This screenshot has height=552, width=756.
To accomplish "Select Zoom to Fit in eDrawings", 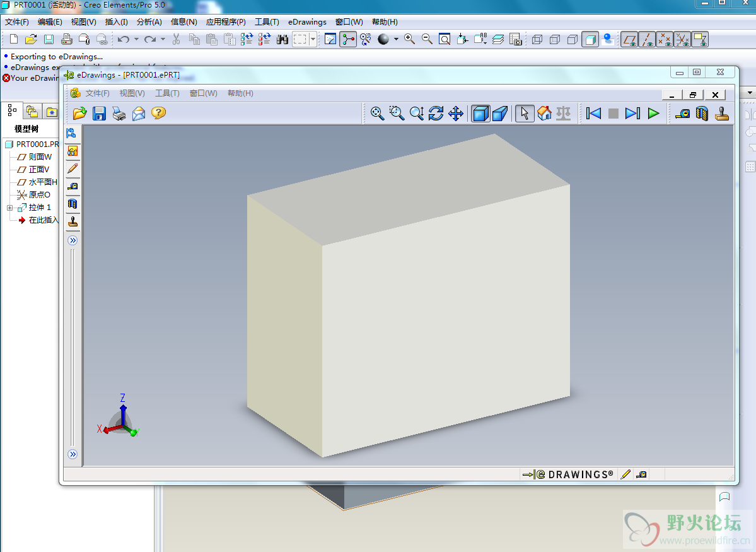I will [x=377, y=114].
